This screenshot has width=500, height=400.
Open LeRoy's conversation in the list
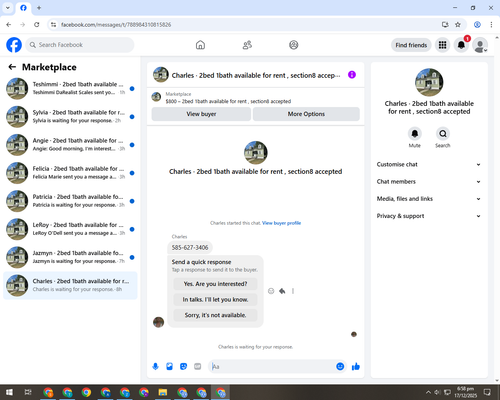(70, 229)
